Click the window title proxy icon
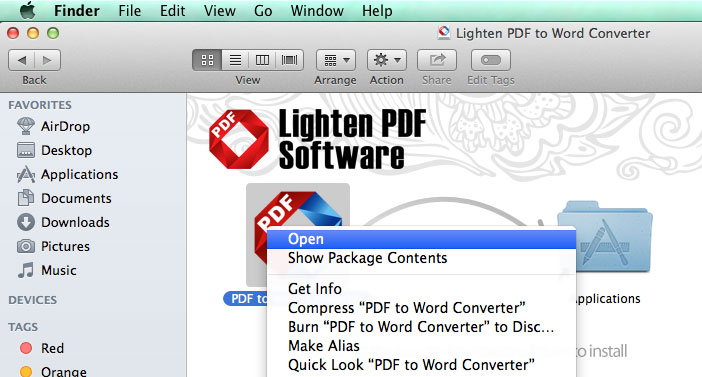Image resolution: width=702 pixels, height=377 pixels. (444, 33)
